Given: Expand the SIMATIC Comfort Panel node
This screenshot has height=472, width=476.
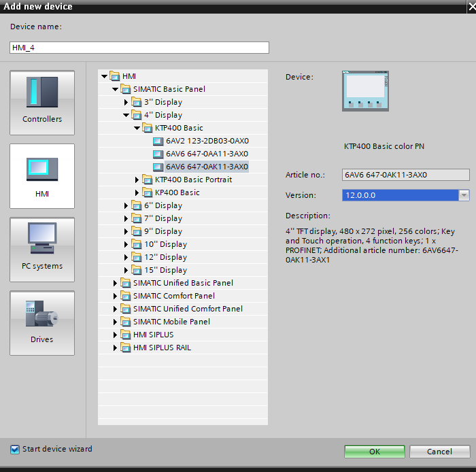Looking at the screenshot, I should point(115,296).
